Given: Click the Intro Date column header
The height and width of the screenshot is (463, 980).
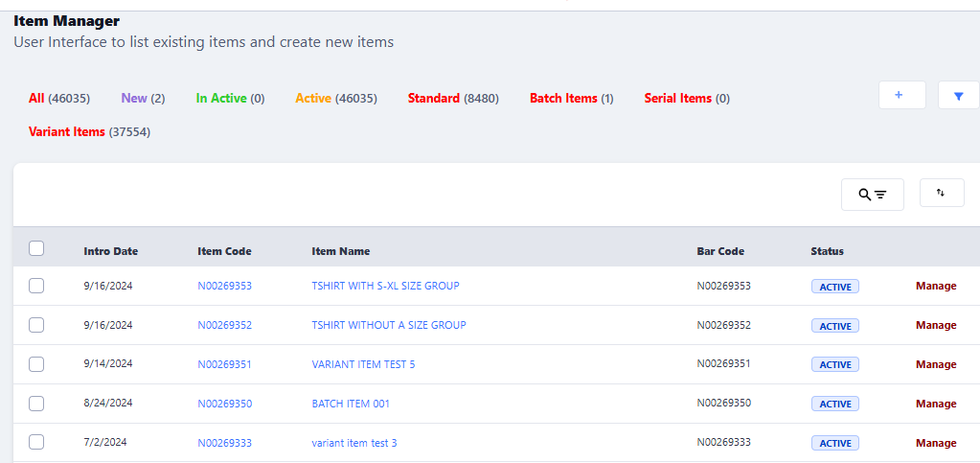Looking at the screenshot, I should 110,251.
